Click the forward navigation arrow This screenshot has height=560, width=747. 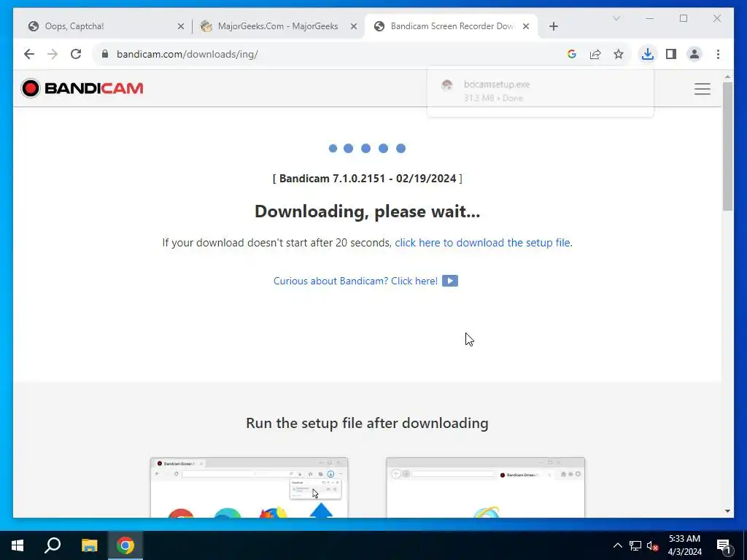click(53, 54)
